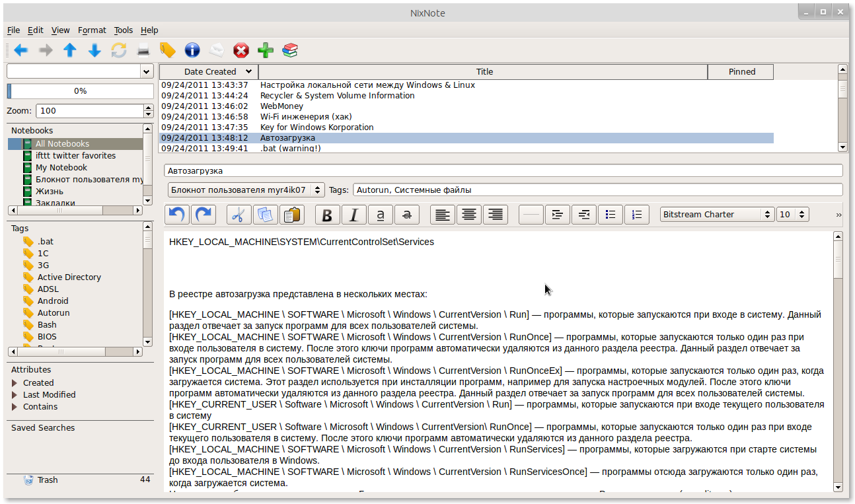
Task: Click the Redo button in editor toolbar
Action: [204, 214]
